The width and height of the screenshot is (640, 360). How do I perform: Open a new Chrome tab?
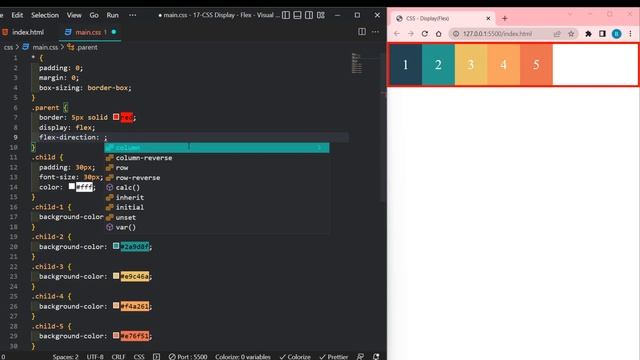pos(504,18)
